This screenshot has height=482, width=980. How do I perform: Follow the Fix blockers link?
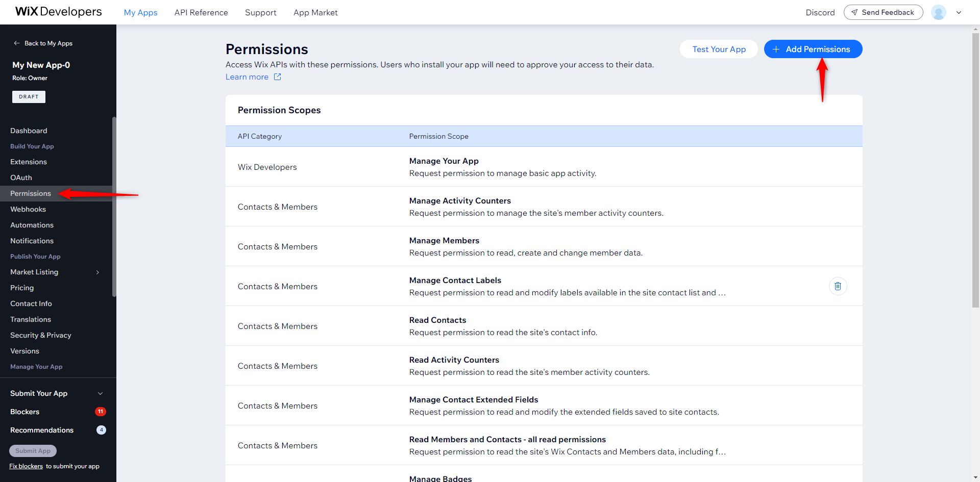coord(26,466)
